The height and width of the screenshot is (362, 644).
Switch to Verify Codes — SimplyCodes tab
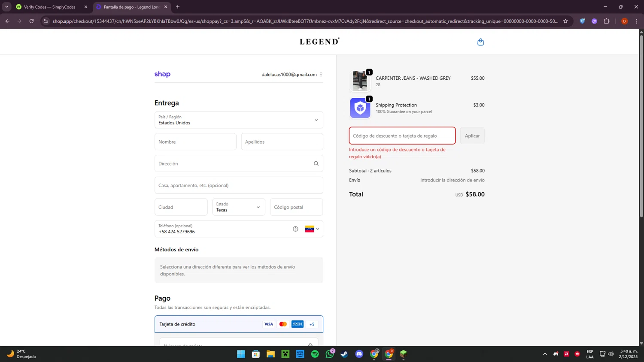click(x=50, y=7)
